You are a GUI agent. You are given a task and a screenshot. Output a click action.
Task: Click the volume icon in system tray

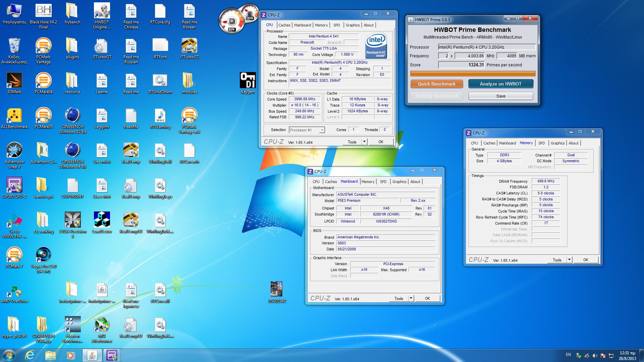click(x=595, y=356)
